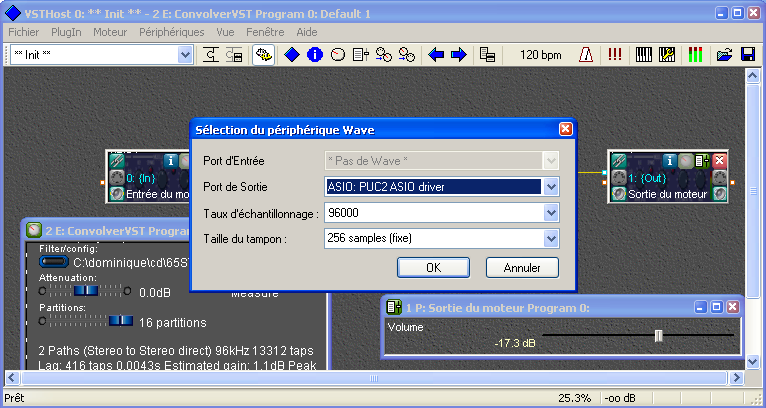Click the Partitions slider handle
766x408 pixels.
click(121, 321)
